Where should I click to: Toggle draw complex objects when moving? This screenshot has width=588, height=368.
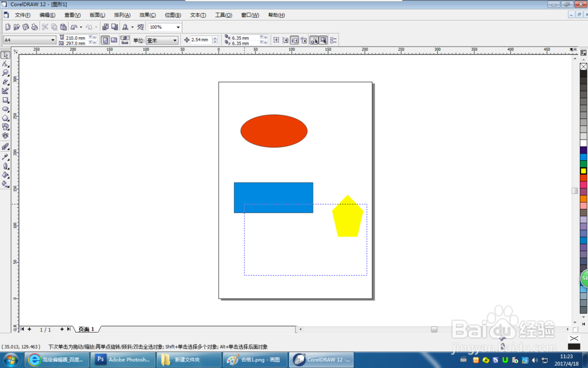point(314,40)
